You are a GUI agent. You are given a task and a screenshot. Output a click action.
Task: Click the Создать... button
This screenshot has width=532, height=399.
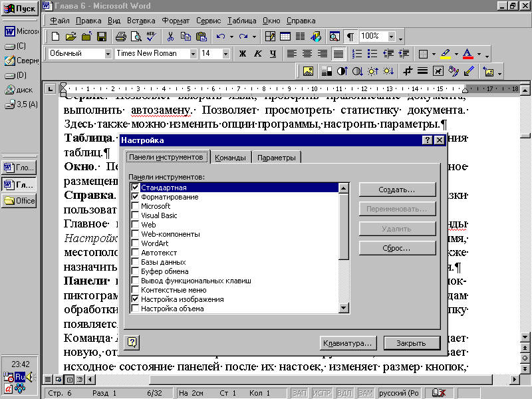pos(397,190)
